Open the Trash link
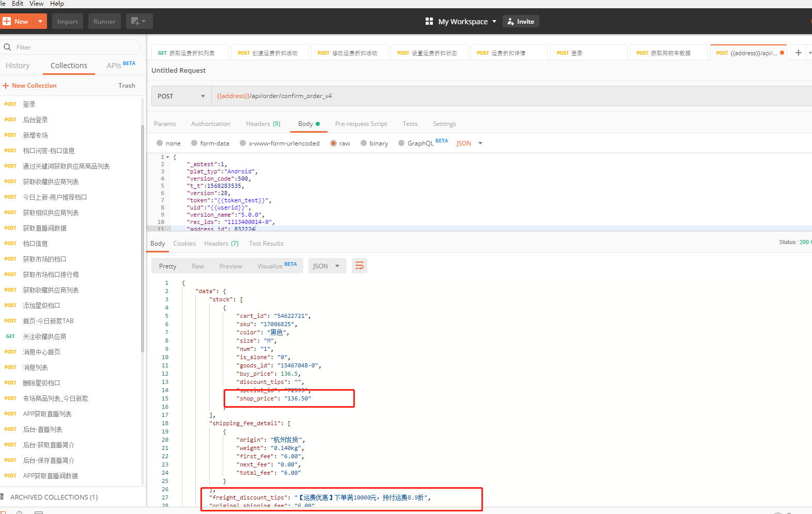The image size is (812, 514). 127,86
